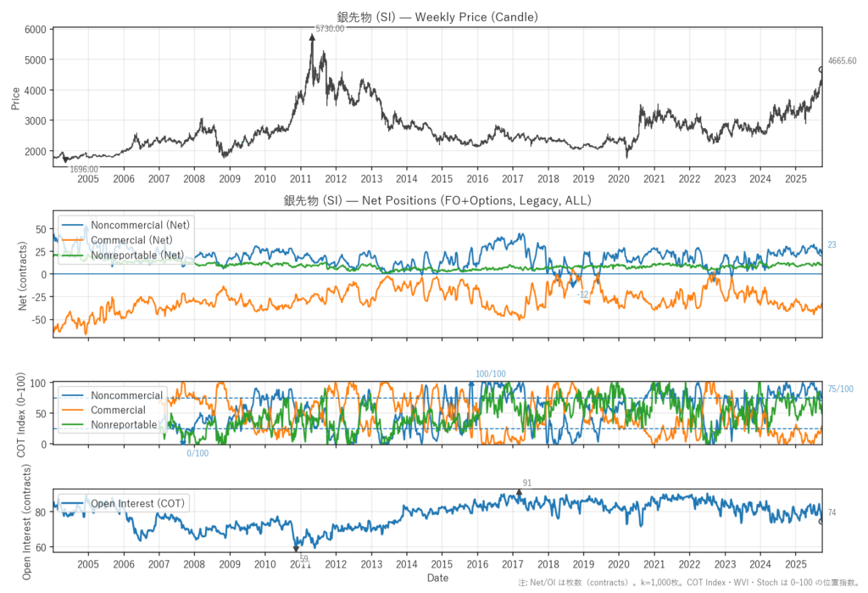
Task: Click the 100/100 COT Index high annotation
Action: [490, 374]
